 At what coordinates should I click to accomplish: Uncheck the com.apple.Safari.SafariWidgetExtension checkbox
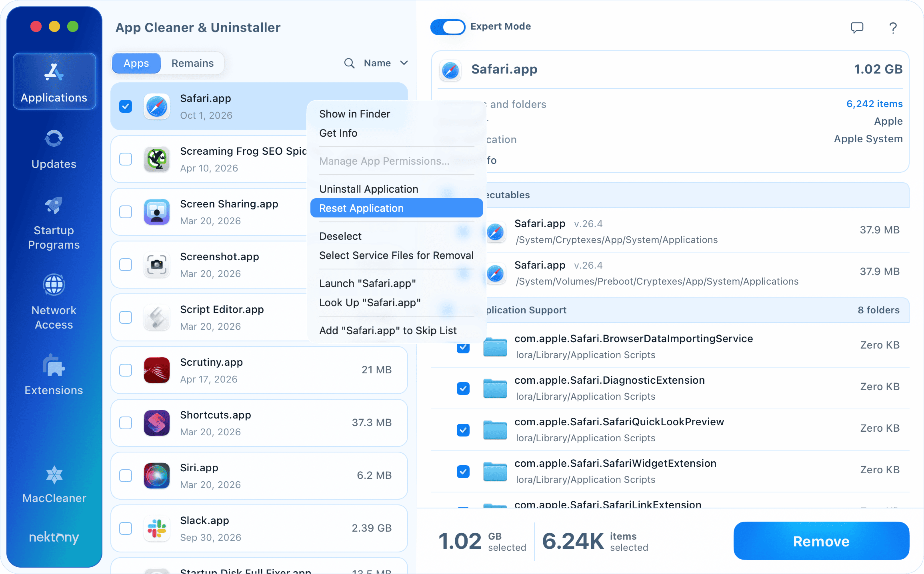click(463, 471)
